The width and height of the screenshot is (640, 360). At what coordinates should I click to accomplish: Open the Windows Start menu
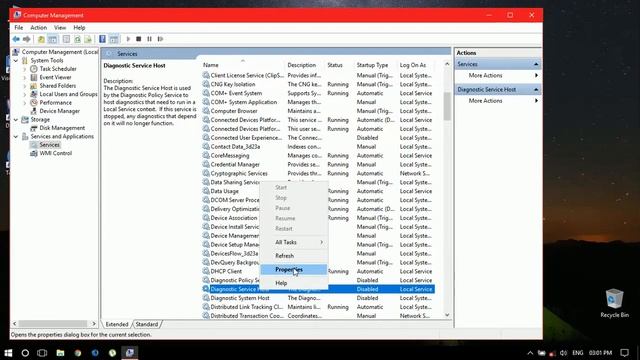pyautogui.click(x=8, y=353)
